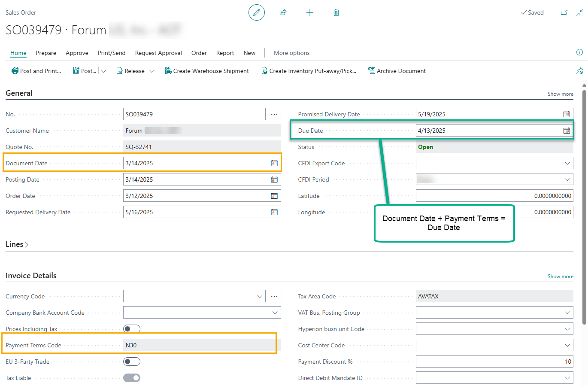This screenshot has width=588, height=386.
Task: Open calendar picker for Document Date
Action: click(x=274, y=163)
